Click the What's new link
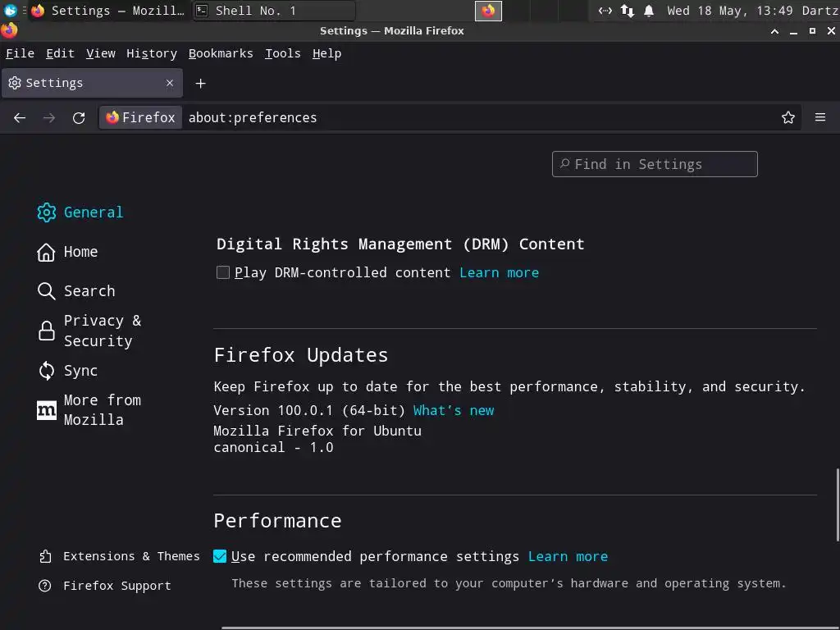This screenshot has width=840, height=630. tap(454, 410)
